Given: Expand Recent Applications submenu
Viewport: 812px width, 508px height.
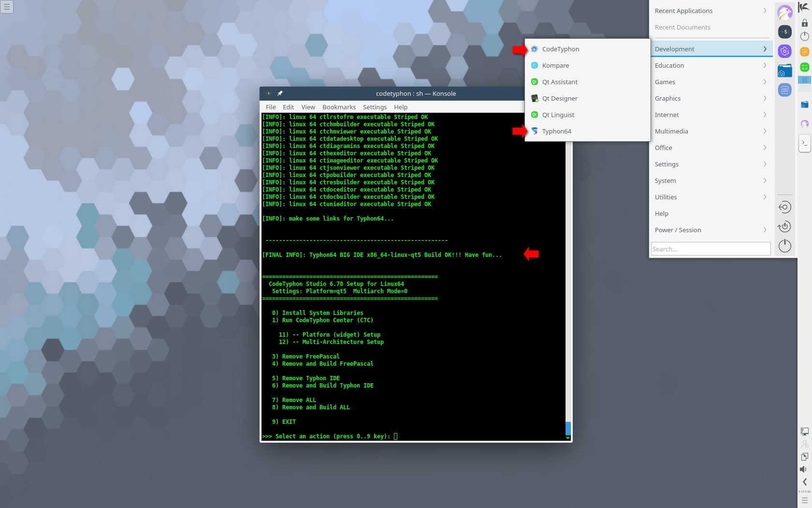Looking at the screenshot, I should (710, 11).
